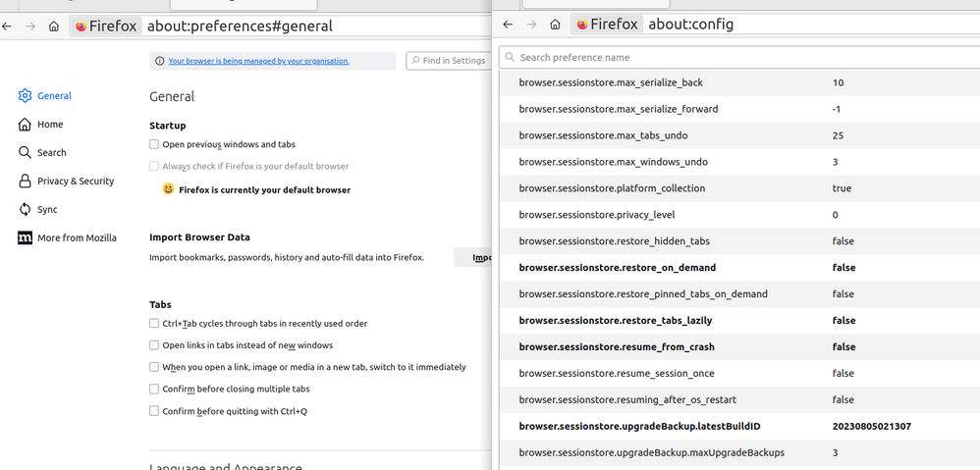This screenshot has height=470, width=980.
Task: Click the forward arrow in the about:config window
Action: 531,25
